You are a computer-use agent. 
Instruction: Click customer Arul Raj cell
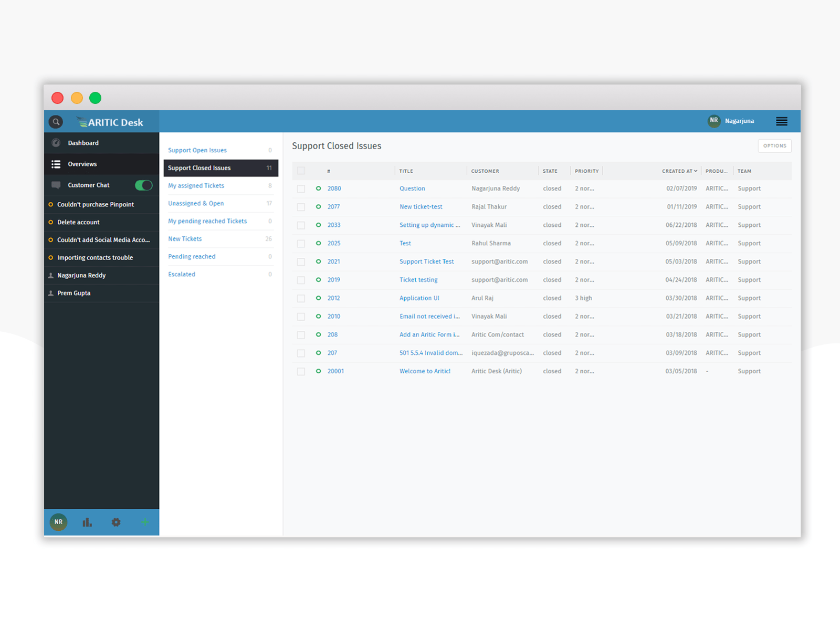pos(482,298)
